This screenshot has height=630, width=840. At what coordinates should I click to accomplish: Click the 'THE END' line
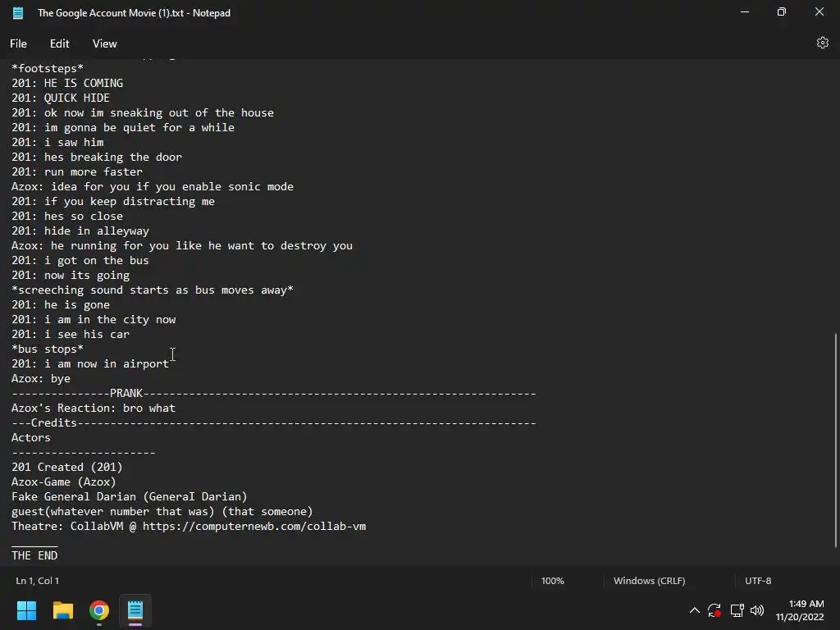(x=34, y=555)
